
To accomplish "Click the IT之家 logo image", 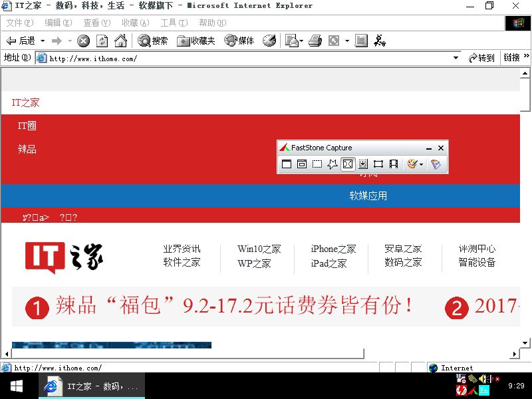I will [x=64, y=258].
